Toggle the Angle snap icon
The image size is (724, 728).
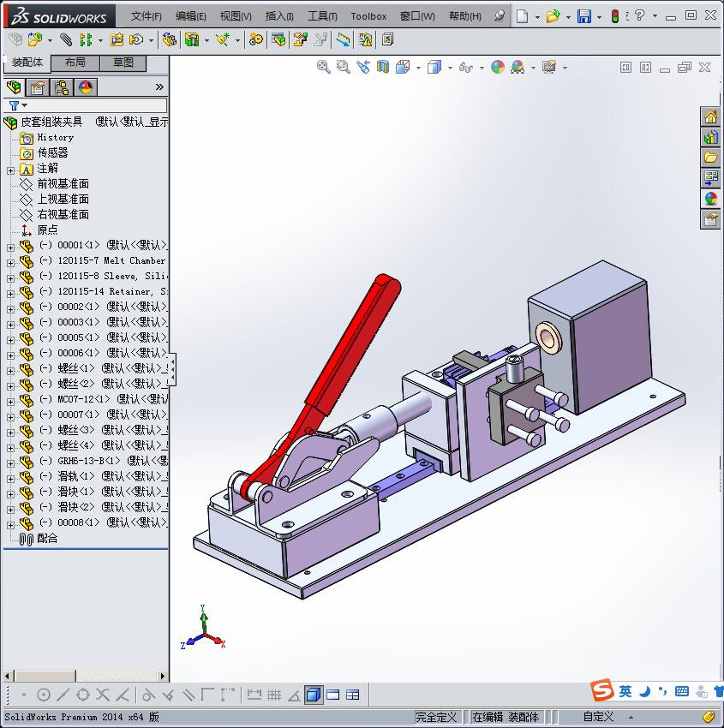coord(294,695)
